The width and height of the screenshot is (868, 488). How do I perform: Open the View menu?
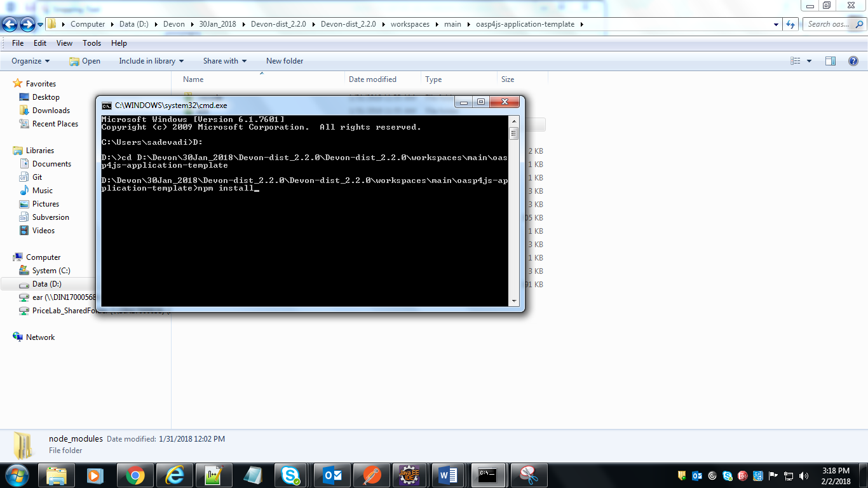coord(64,43)
